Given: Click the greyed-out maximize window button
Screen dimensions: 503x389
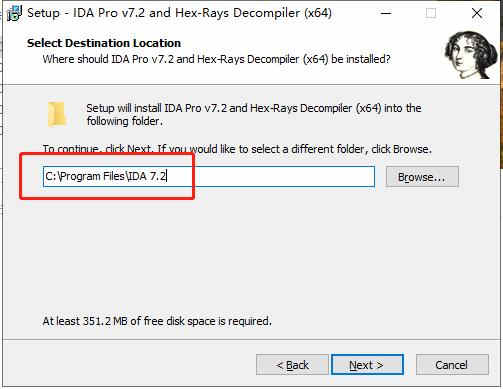Looking at the screenshot, I should click(431, 13).
